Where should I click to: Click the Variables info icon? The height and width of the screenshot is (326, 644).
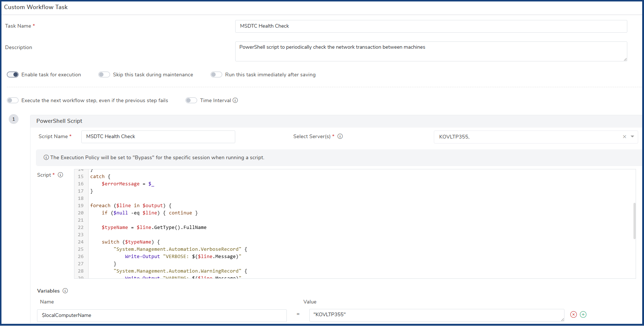[x=65, y=291]
